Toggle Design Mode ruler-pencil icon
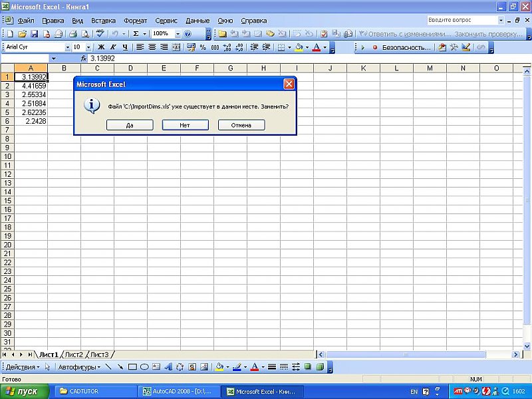This screenshot has height=399, width=532. coord(466,47)
